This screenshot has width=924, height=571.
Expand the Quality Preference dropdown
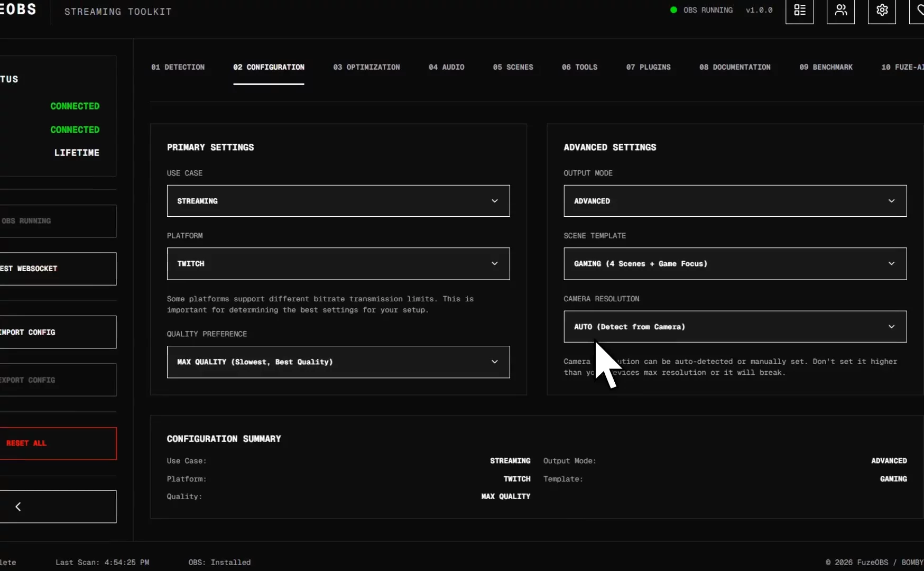338,362
